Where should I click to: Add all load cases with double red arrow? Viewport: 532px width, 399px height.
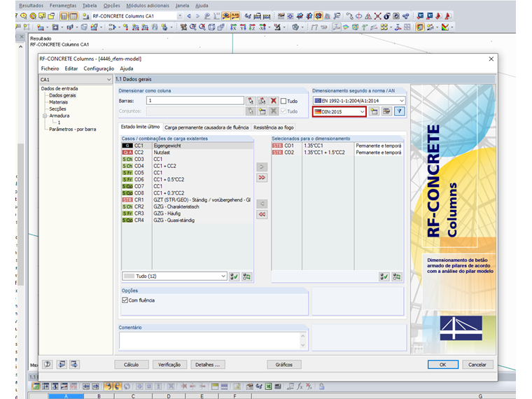tap(262, 177)
